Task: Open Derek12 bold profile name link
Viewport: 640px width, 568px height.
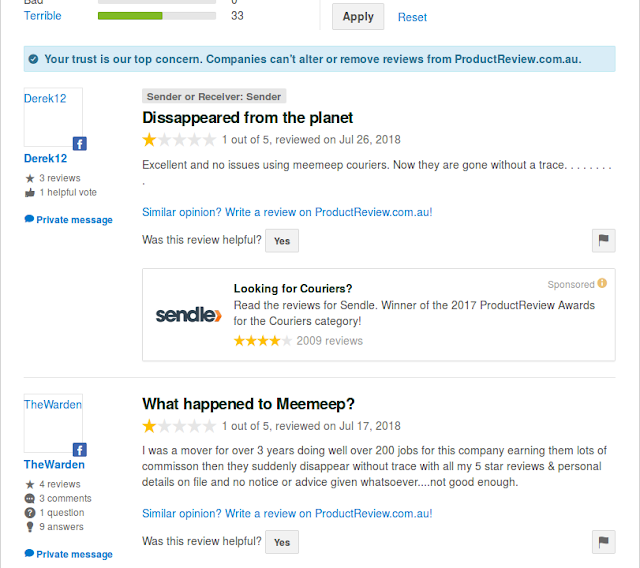Action: (x=45, y=158)
